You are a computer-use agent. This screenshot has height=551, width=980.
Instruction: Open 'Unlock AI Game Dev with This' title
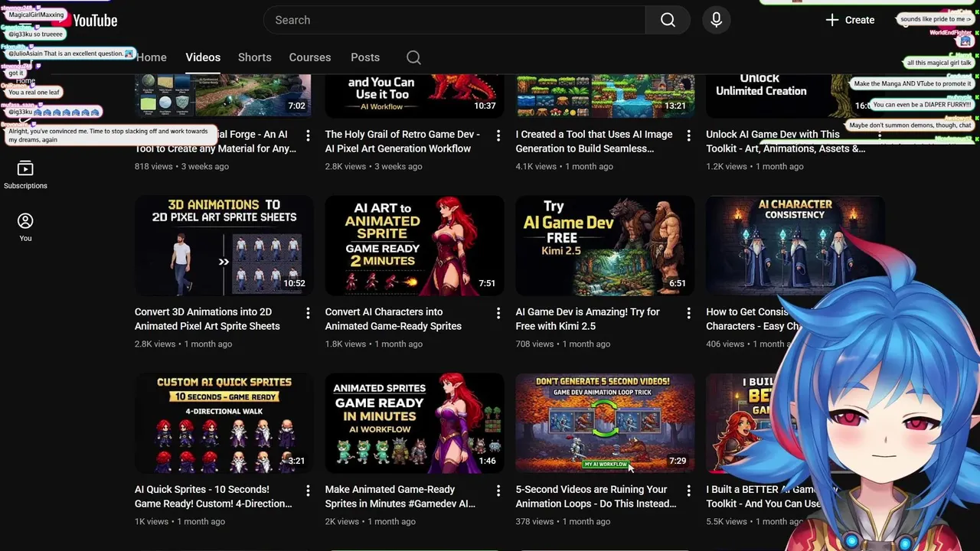pyautogui.click(x=786, y=142)
